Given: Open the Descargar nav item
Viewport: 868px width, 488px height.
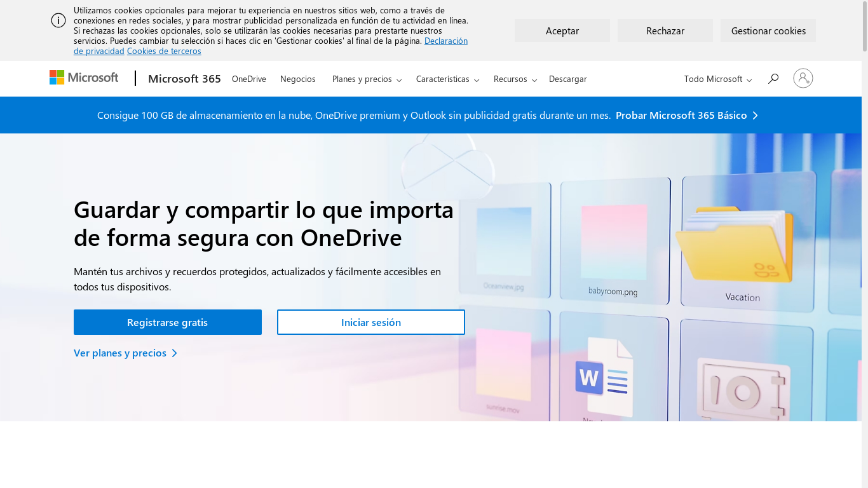Looking at the screenshot, I should click(x=568, y=79).
